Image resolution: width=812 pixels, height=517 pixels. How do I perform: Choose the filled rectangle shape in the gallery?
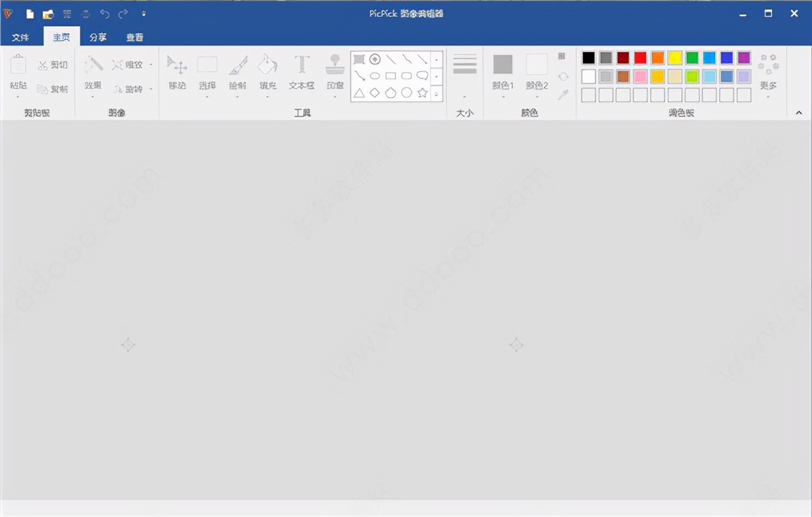click(x=359, y=60)
